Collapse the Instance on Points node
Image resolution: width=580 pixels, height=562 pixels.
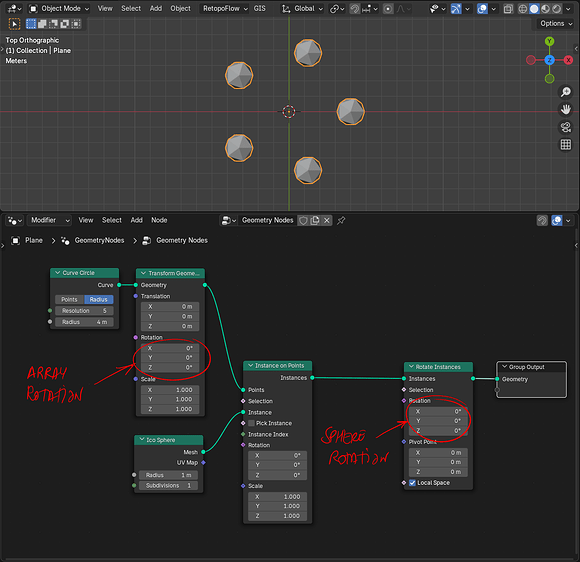pyautogui.click(x=250, y=366)
